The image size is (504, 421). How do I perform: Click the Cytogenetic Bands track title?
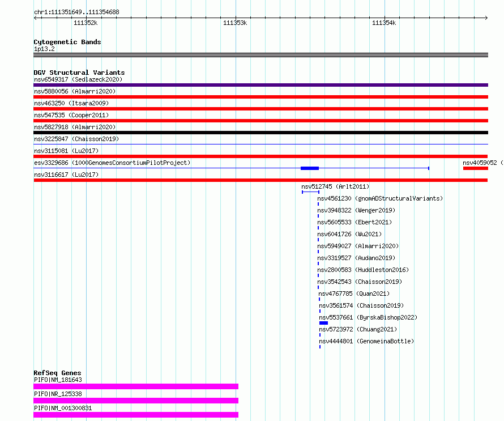[x=67, y=42]
